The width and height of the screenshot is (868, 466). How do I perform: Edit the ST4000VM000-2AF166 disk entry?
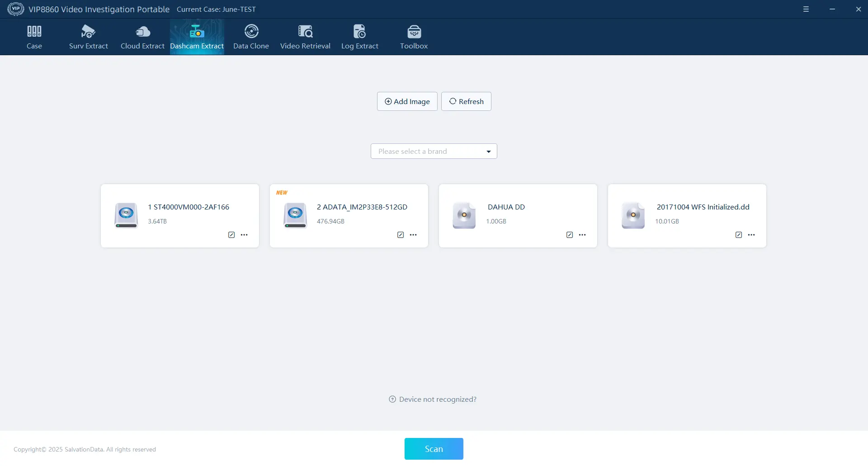(x=231, y=235)
